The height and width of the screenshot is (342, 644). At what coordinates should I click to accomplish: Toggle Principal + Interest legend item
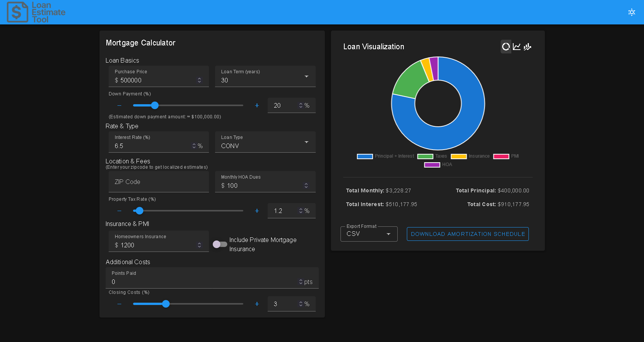(385, 156)
